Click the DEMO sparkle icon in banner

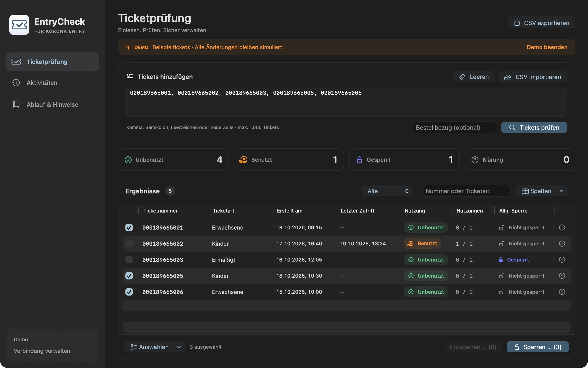[x=128, y=47]
